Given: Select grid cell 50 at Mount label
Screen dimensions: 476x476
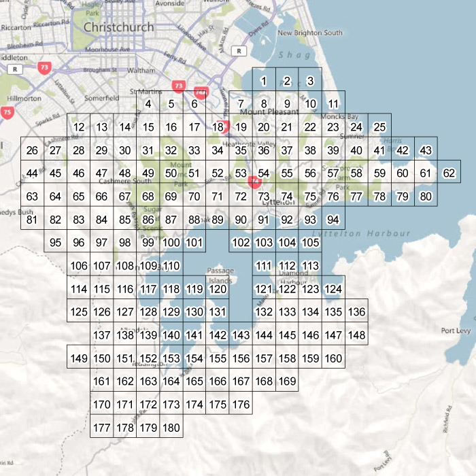Looking at the screenshot, I should coord(171,172).
